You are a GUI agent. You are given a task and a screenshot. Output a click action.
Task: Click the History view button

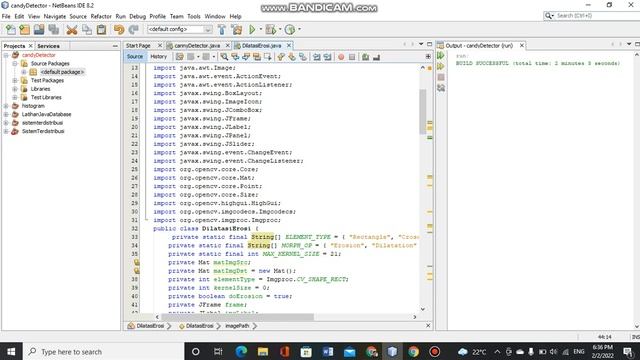pyautogui.click(x=158, y=57)
